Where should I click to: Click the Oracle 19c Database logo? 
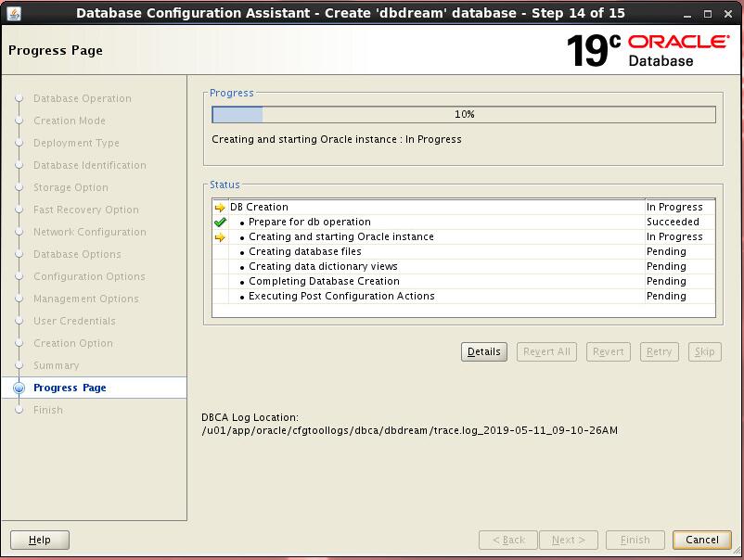[x=648, y=50]
